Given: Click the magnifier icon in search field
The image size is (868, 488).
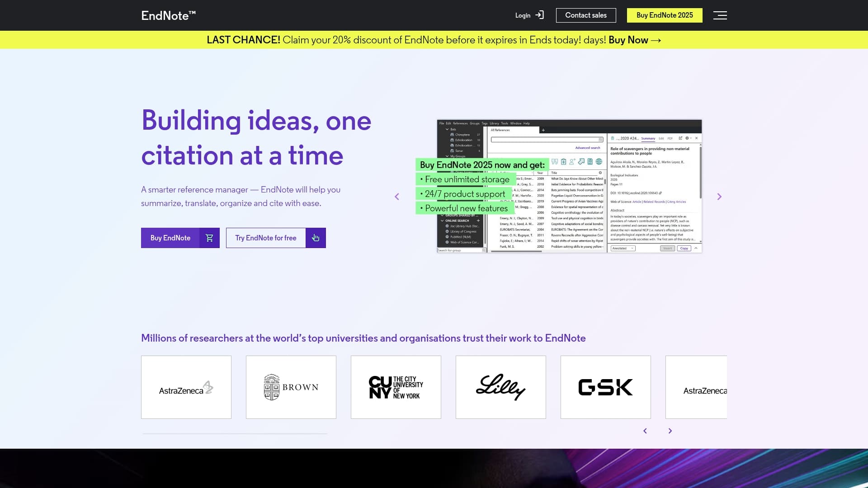Looking at the screenshot, I should pos(600,140).
